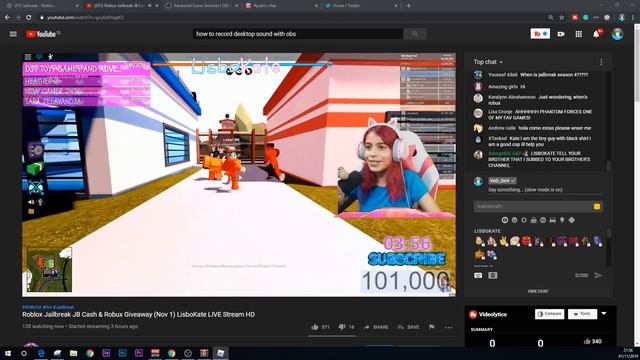Click HIDE CHAT below the chat
This screenshot has width=640, height=360.
538,291
